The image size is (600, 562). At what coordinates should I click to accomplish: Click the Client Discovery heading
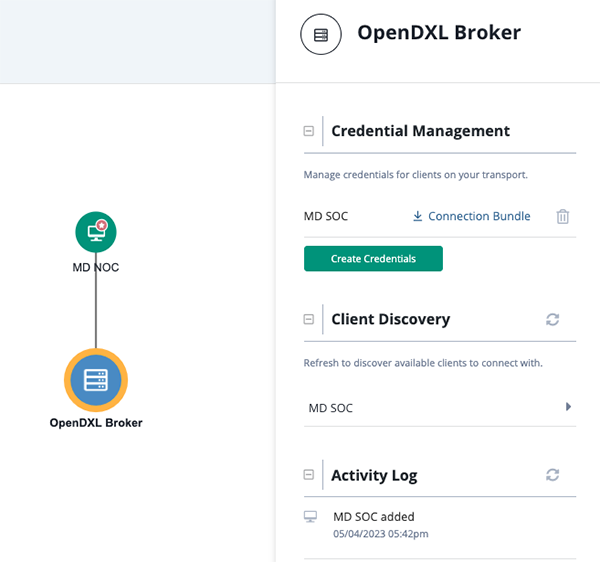tap(390, 319)
